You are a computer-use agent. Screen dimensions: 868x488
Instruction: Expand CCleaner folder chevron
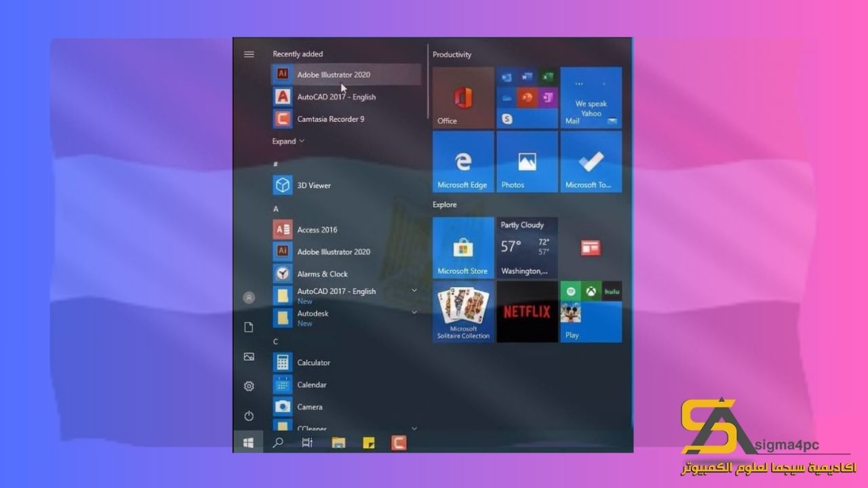click(414, 428)
